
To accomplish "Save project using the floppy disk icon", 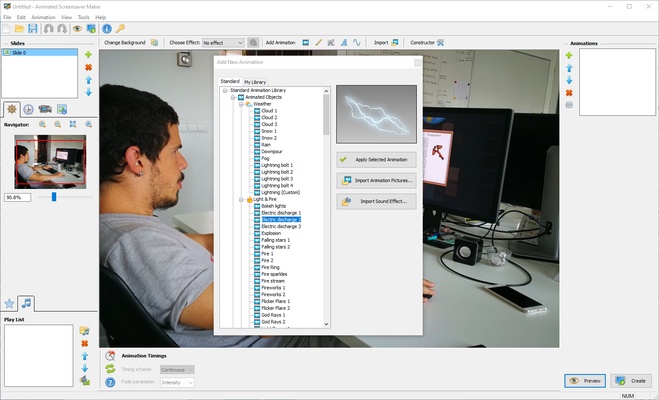I will [x=33, y=29].
